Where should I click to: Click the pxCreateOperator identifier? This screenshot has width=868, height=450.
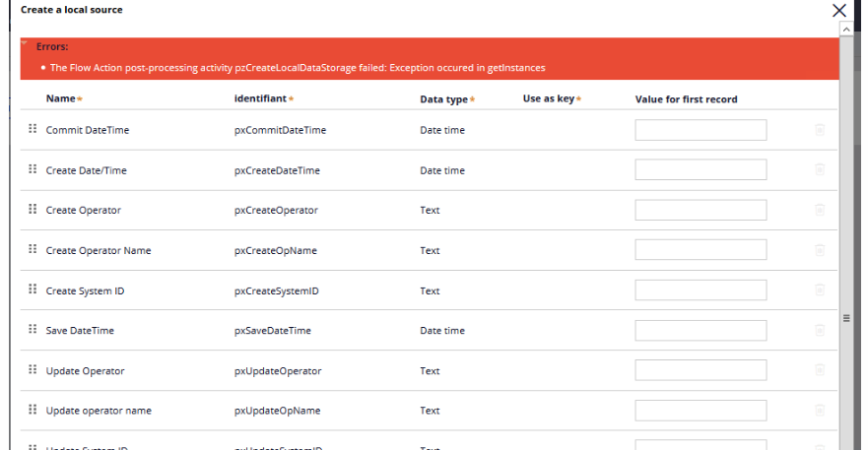[276, 211]
